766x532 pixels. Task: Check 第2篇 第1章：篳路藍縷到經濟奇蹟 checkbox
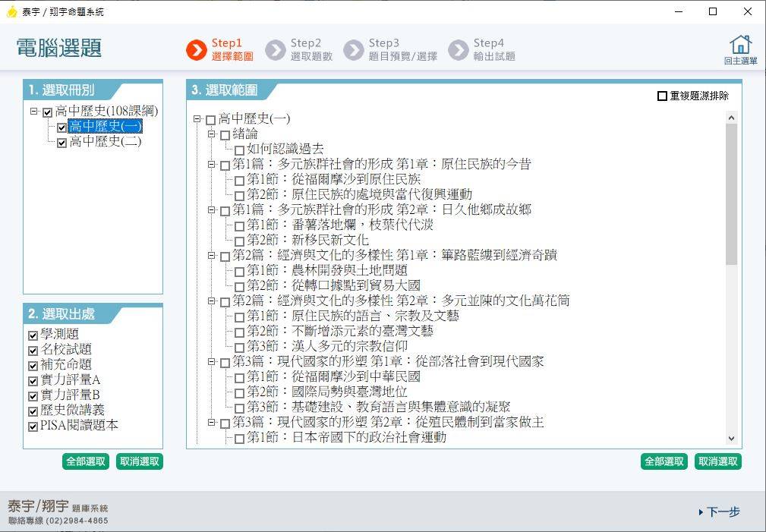point(225,256)
